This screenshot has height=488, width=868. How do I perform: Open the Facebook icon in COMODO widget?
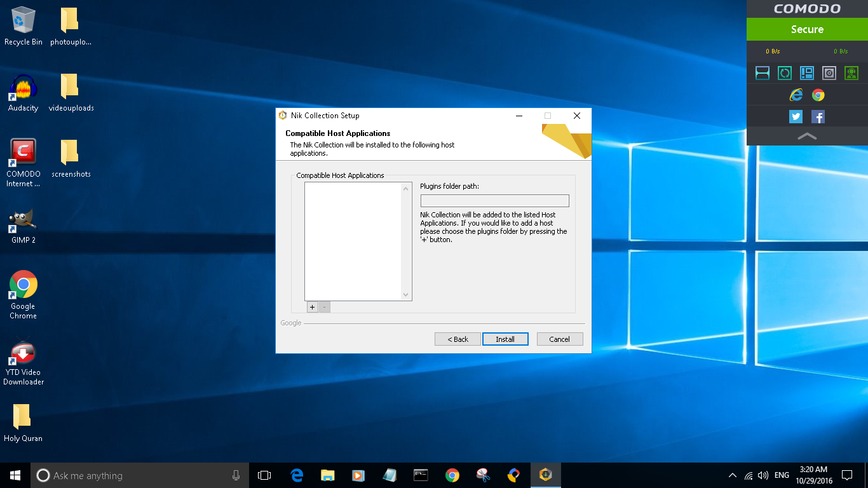tap(818, 117)
